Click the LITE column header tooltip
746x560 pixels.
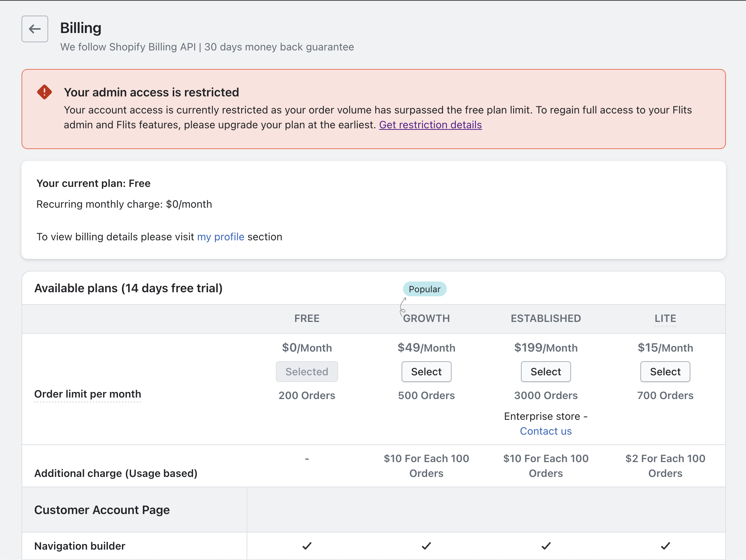(665, 318)
